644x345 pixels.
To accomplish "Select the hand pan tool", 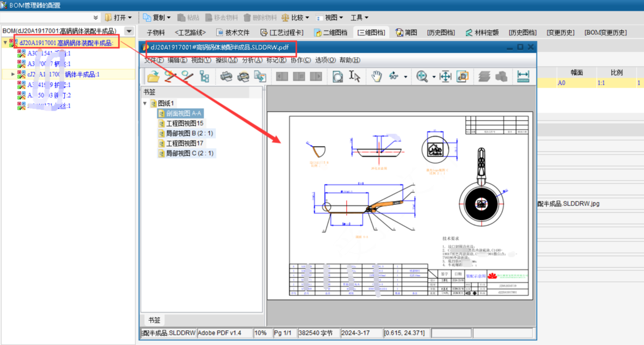I will click(376, 76).
